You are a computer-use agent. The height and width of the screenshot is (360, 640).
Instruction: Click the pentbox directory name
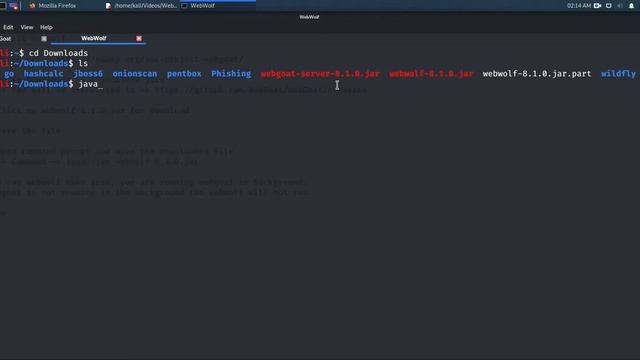[184, 74]
